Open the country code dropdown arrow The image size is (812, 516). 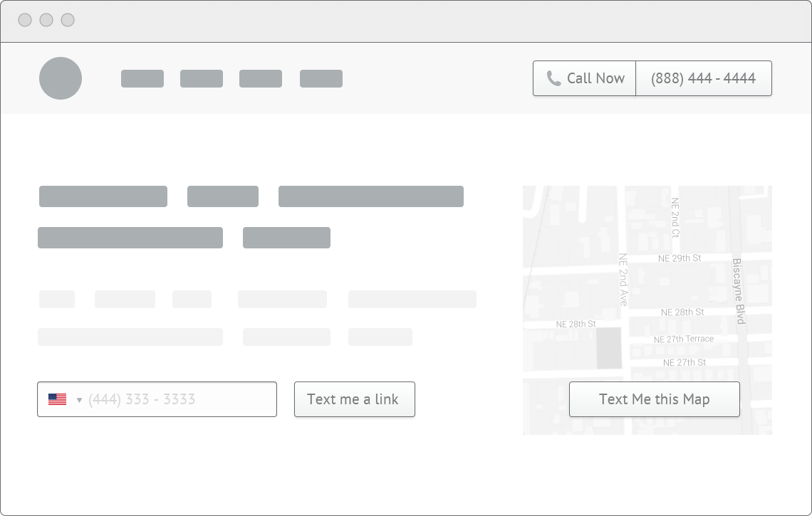point(79,399)
